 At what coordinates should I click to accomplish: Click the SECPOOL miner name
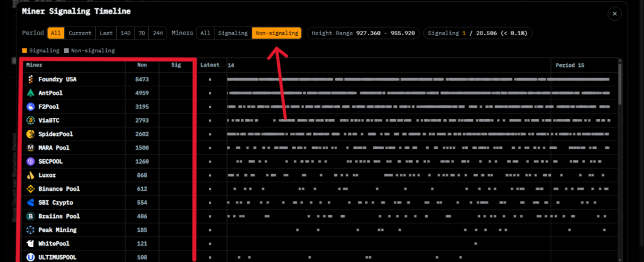(x=50, y=162)
